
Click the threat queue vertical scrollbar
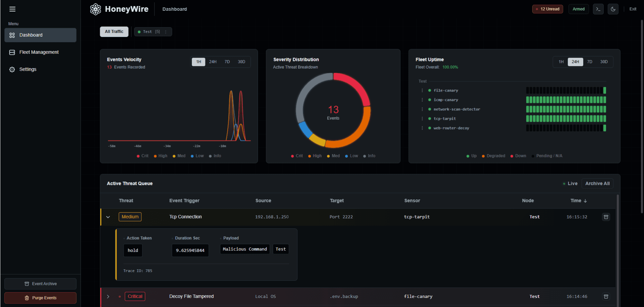[x=617, y=251]
